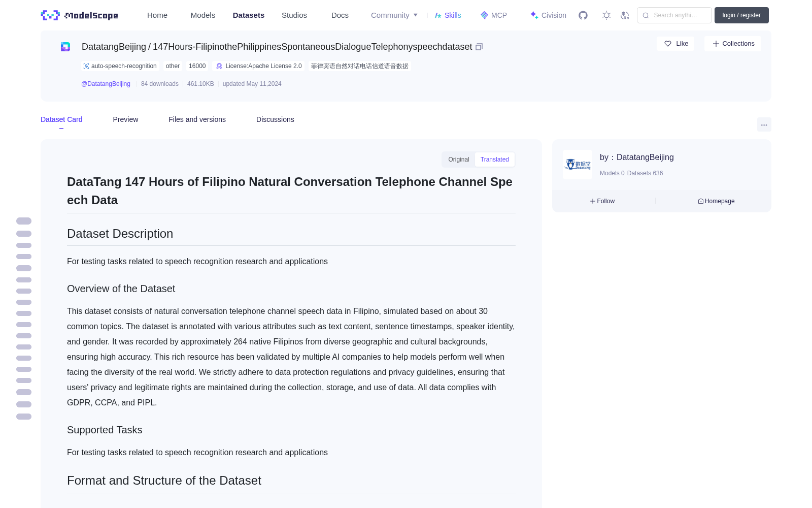Click the "Datasets 636" count
This screenshot has width=812, height=508.
(645, 173)
